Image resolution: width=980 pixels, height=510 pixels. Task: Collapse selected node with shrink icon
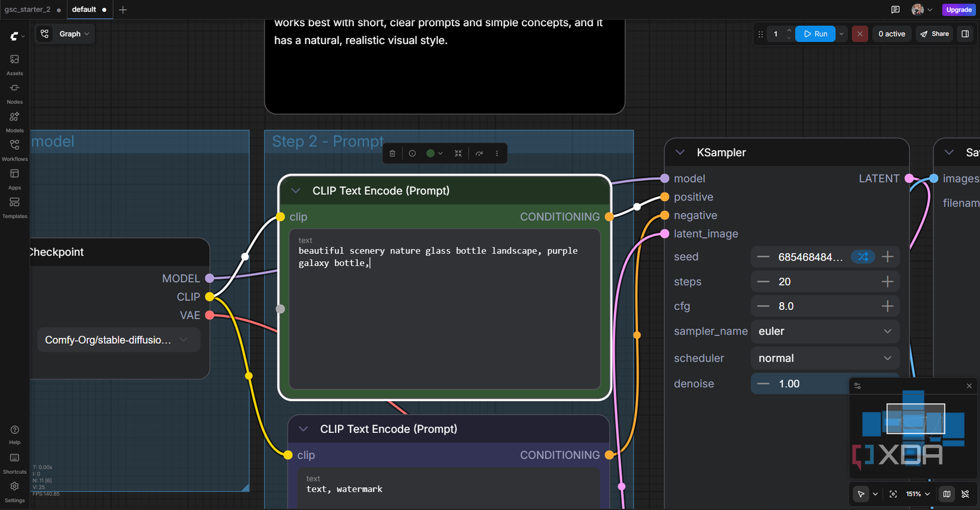(459, 153)
